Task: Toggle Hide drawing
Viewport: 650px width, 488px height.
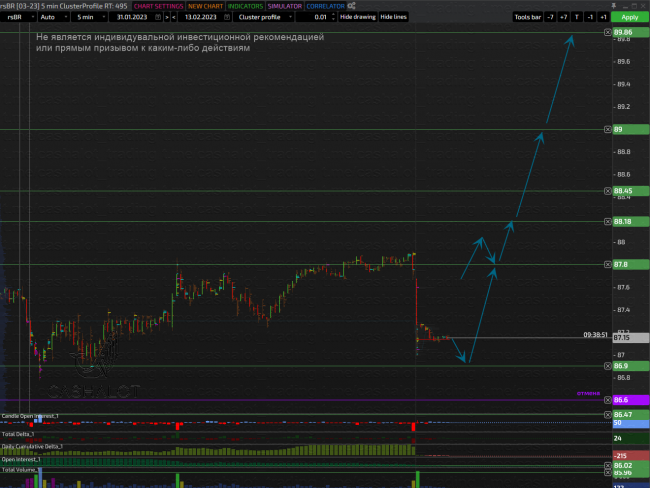Action: click(357, 17)
